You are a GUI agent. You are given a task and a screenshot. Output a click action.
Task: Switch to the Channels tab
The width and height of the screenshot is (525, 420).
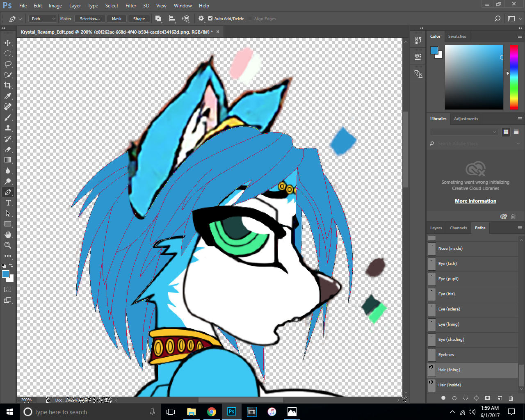pos(458,228)
